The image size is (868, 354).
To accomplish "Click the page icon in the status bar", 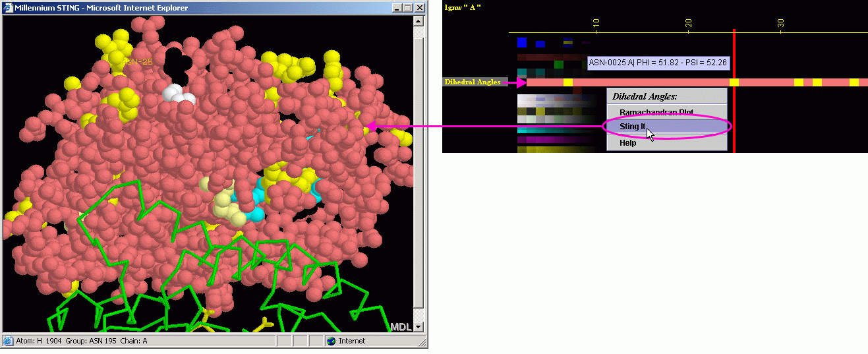I will pos(9,341).
